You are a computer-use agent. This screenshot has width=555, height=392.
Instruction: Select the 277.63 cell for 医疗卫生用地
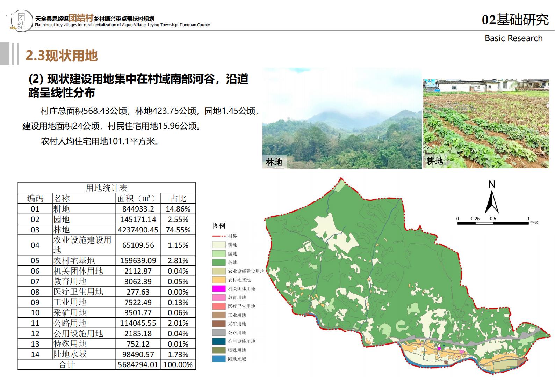tap(138, 292)
